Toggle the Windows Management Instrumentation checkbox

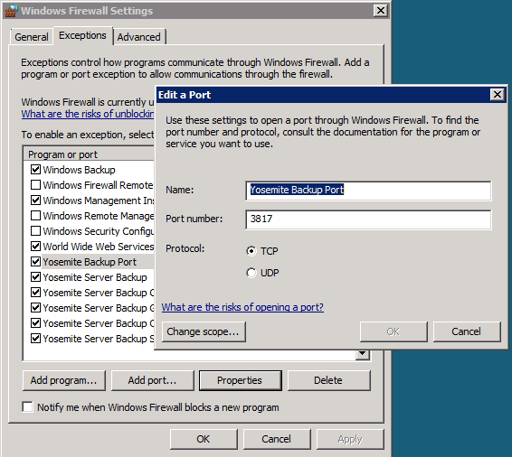click(36, 200)
